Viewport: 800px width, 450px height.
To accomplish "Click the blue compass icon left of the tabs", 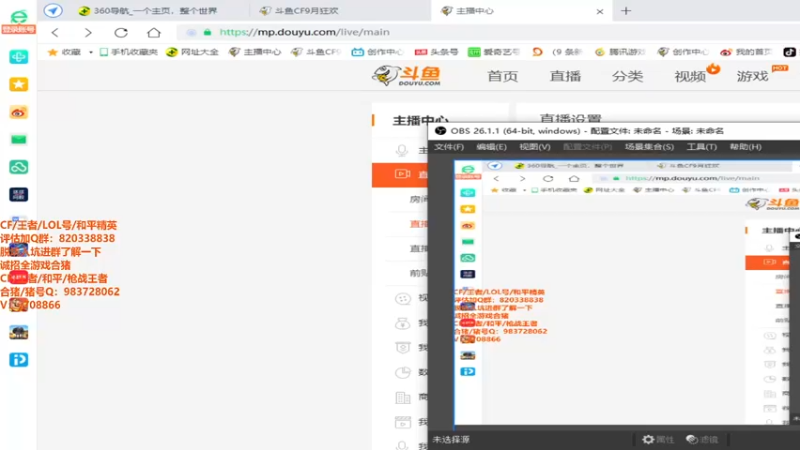I will [x=53, y=10].
